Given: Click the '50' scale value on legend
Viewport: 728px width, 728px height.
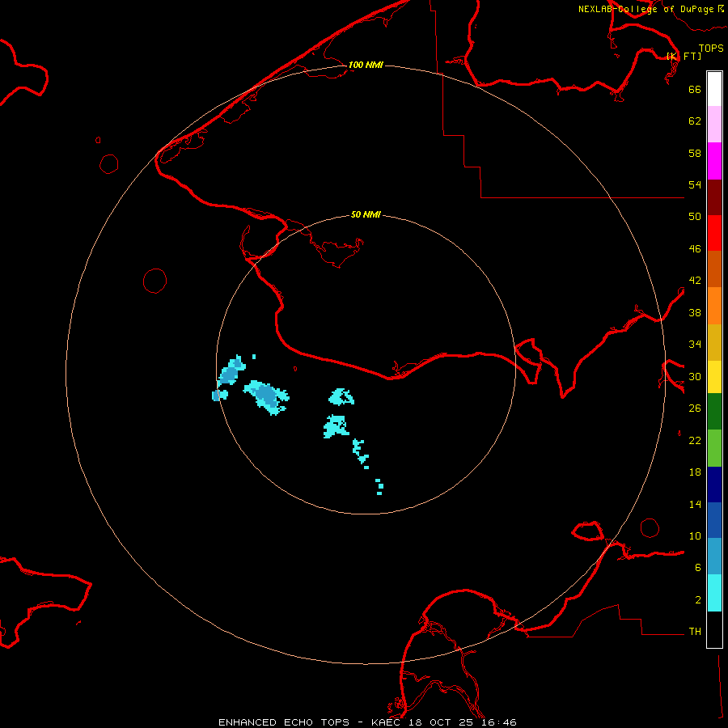Looking at the screenshot, I should (695, 217).
